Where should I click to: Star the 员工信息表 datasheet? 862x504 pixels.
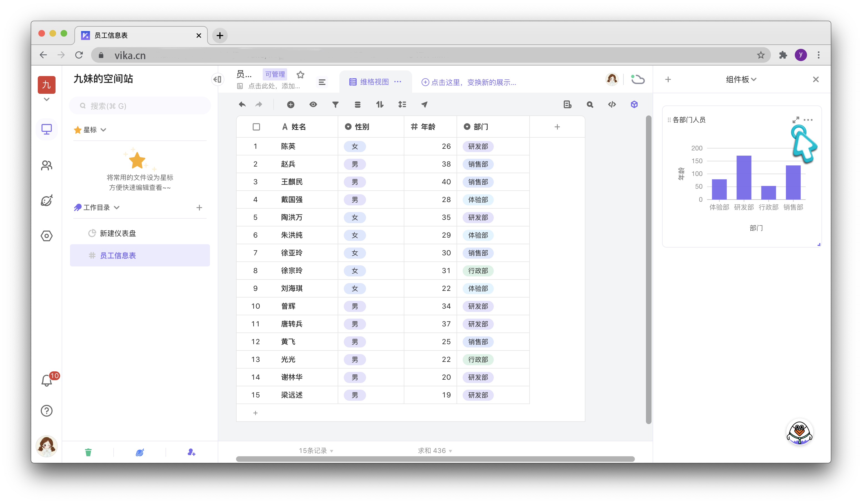pyautogui.click(x=300, y=75)
